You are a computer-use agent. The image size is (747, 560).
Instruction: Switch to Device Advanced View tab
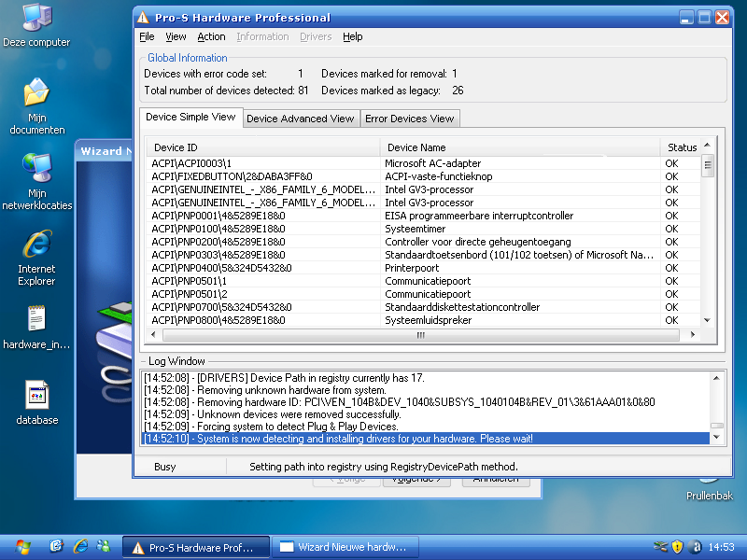[300, 119]
